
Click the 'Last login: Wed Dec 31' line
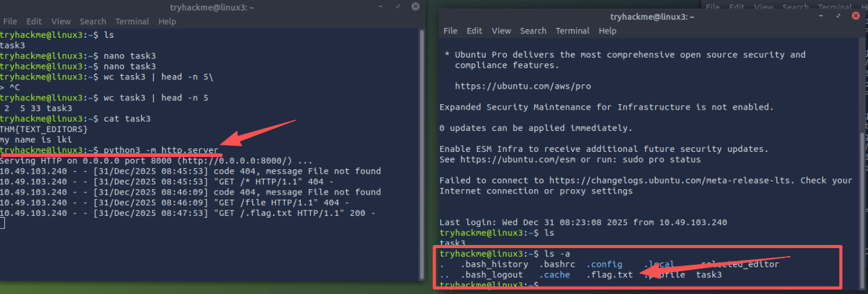[583, 222]
